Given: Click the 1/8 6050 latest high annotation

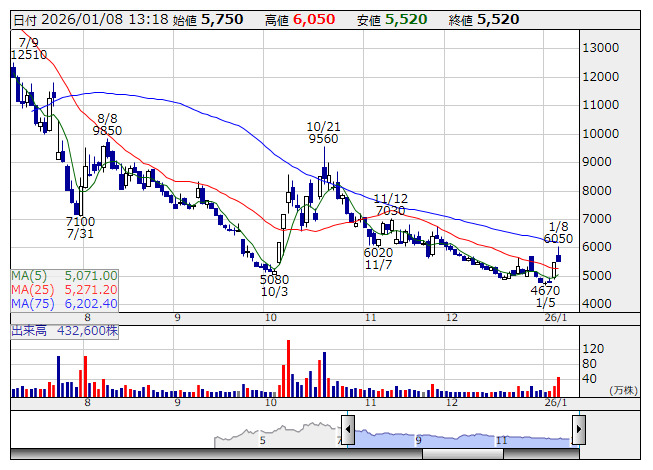Looking at the screenshot, I should 558,233.
